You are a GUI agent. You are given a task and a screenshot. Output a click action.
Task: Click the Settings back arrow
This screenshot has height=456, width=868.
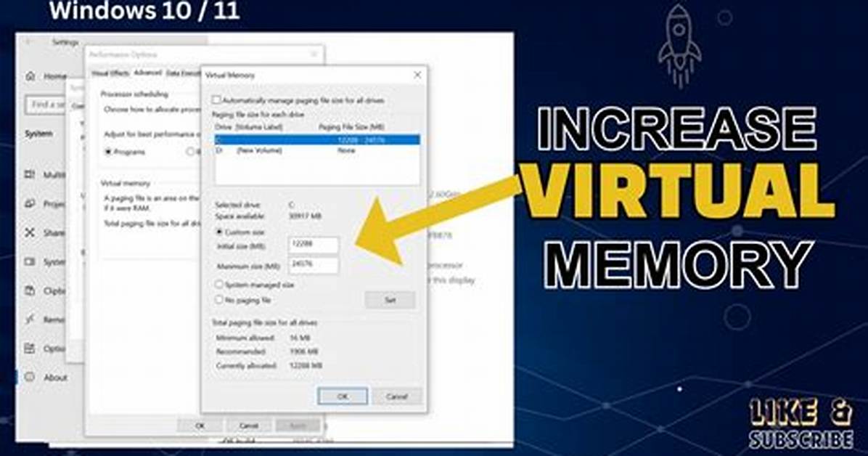point(29,42)
